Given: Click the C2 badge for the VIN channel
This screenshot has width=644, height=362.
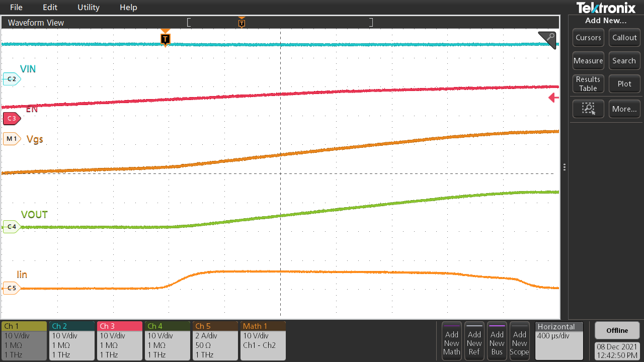Looking at the screenshot, I should pyautogui.click(x=10, y=79).
